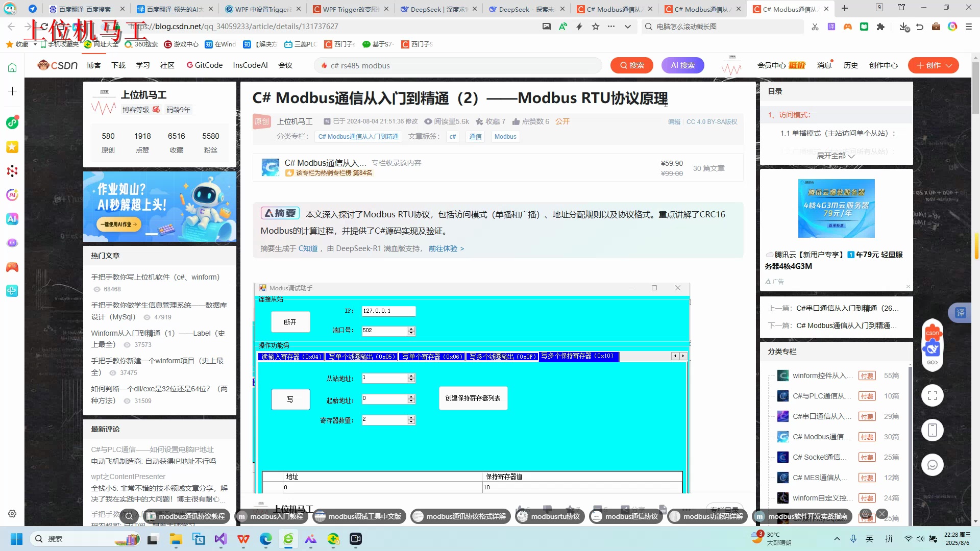Open the 前往体验 link in the summary box

click(443, 248)
